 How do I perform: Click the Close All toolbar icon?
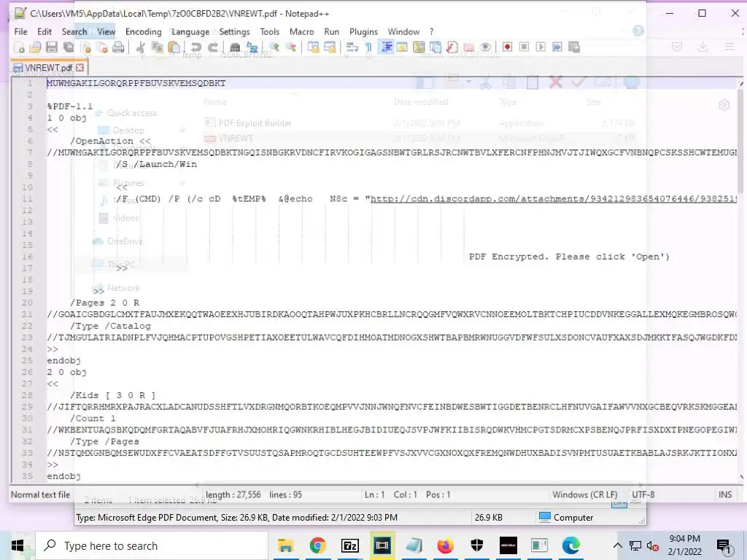pyautogui.click(x=102, y=47)
